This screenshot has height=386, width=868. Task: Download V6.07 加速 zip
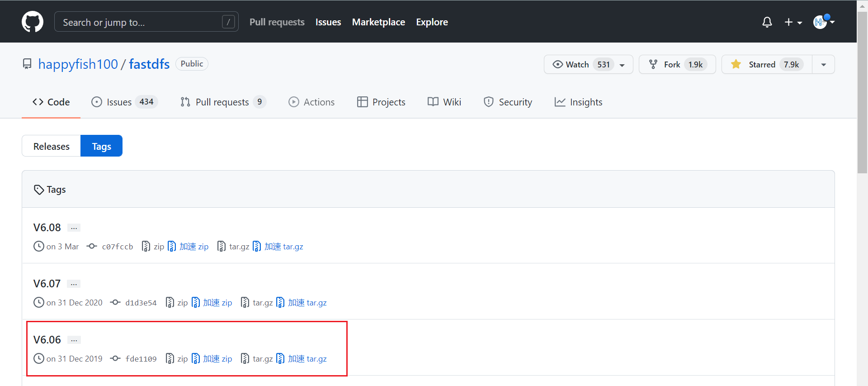click(x=212, y=303)
